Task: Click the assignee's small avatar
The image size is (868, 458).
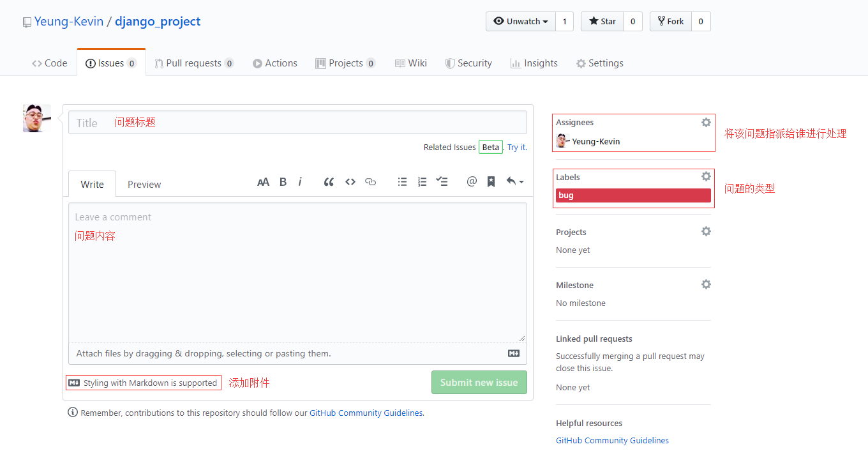Action: coord(562,141)
